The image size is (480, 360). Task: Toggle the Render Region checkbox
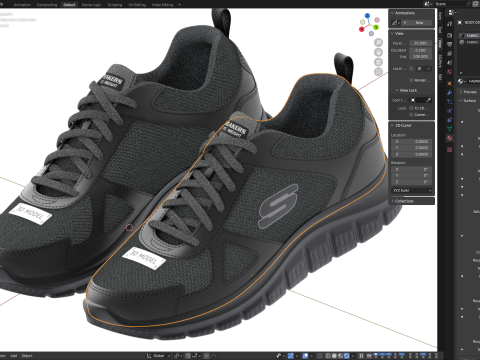click(x=411, y=80)
